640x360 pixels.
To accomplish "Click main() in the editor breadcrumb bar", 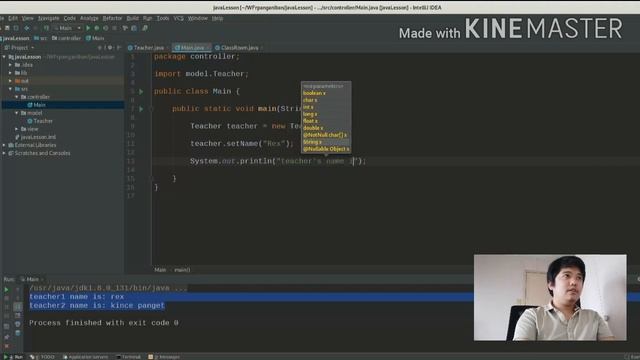I will pos(182,270).
